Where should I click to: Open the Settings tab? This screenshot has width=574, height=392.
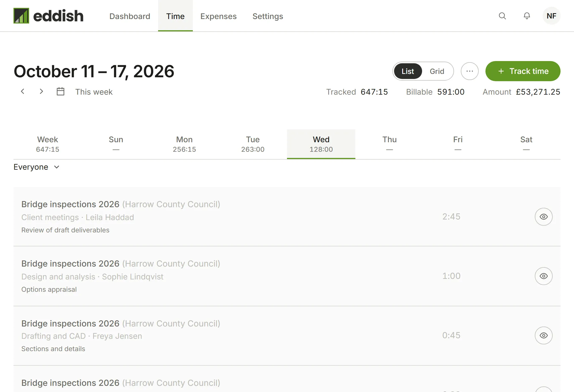point(268,16)
